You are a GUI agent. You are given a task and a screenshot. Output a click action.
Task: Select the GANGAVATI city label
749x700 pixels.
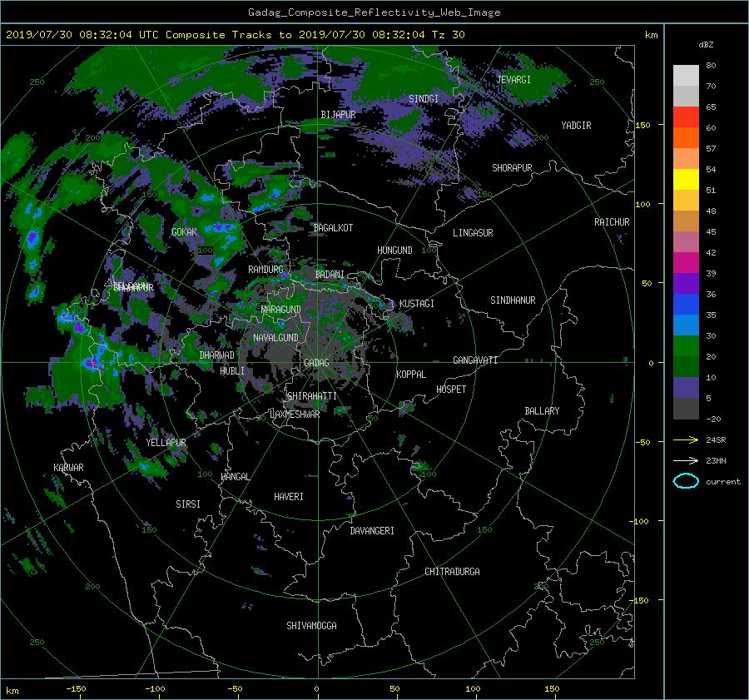475,360
